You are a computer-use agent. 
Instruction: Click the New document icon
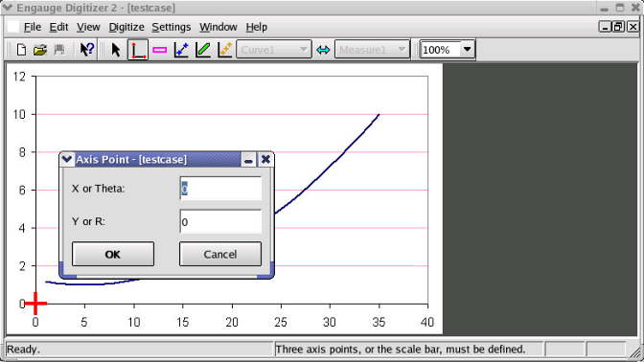tap(21, 50)
